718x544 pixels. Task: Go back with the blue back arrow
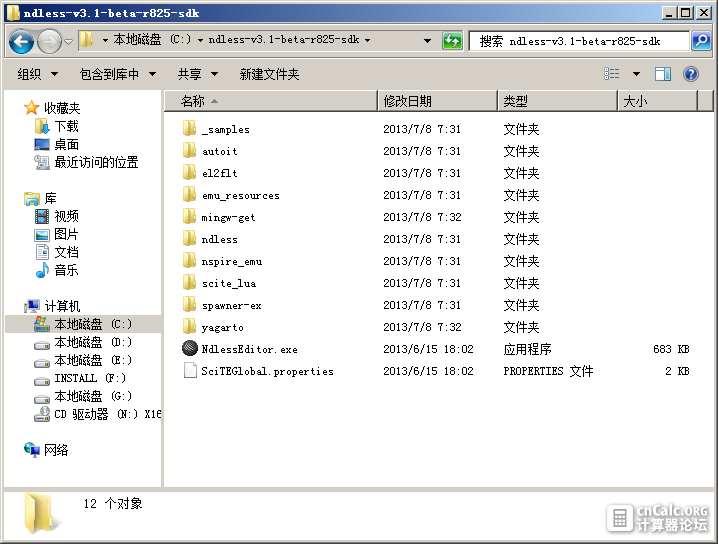(x=21, y=41)
